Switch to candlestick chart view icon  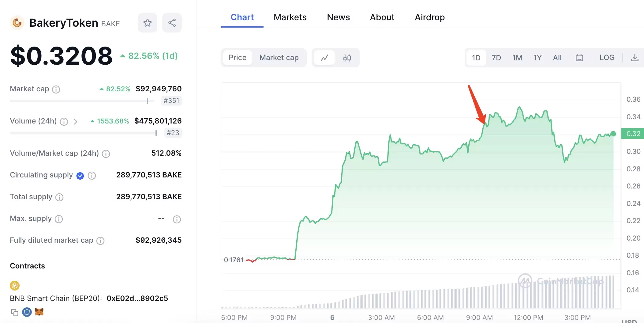(x=347, y=58)
